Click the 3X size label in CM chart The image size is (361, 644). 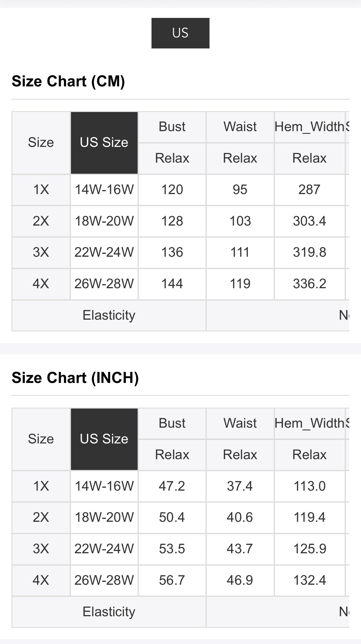click(x=41, y=252)
